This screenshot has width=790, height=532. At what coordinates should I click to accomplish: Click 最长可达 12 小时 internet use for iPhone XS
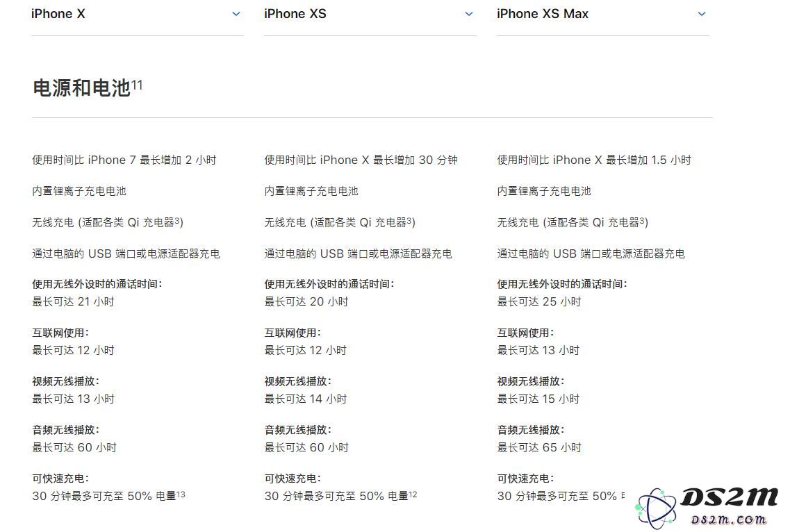306,350
